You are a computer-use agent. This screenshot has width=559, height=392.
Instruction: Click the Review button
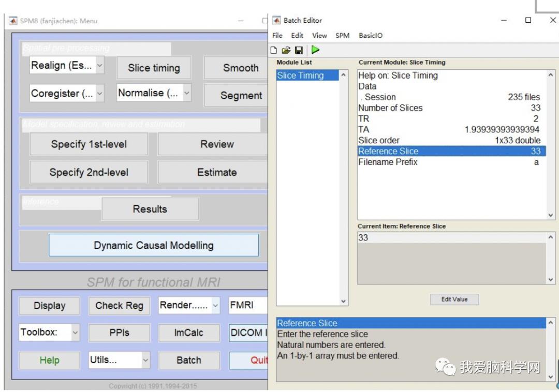point(213,144)
